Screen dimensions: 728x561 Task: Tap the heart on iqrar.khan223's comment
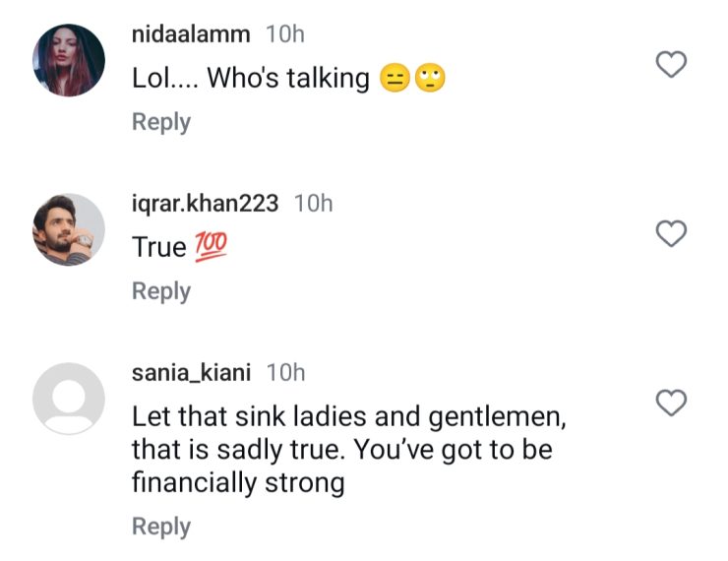(671, 234)
